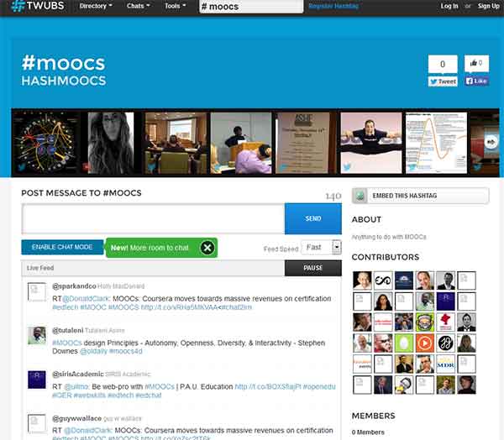
Task: Click the man in tuxedo contributor avatar
Action: pos(466,322)
